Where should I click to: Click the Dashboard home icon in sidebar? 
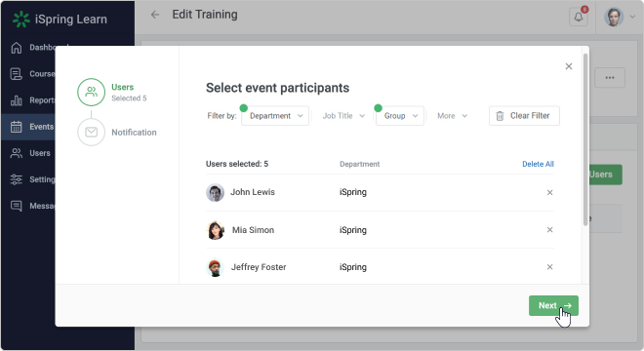(16, 48)
